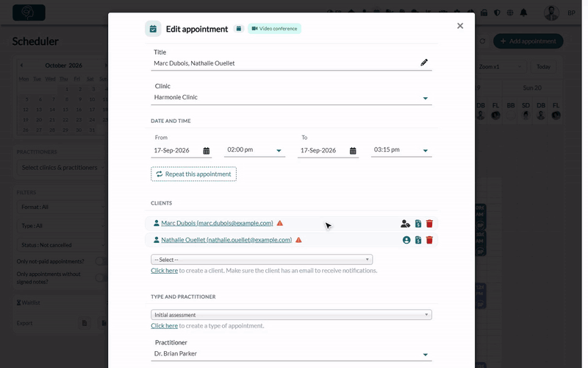Click Add appointment in the Scheduler
Image resolution: width=588 pixels, height=368 pixels.
point(528,41)
